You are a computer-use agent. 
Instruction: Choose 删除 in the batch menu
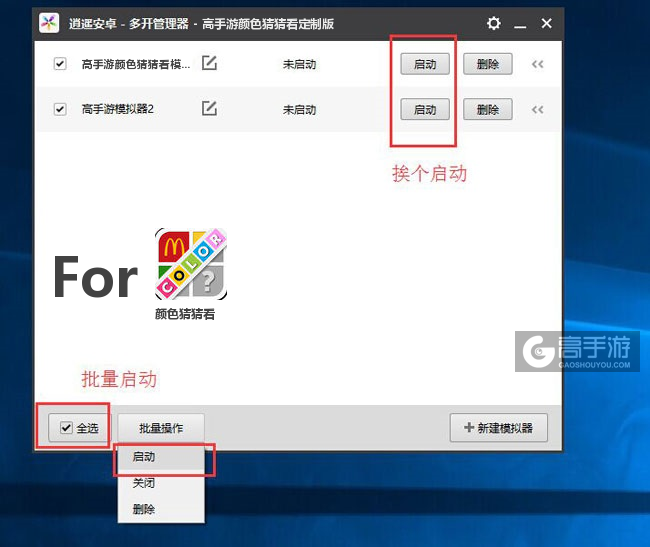click(x=161, y=508)
